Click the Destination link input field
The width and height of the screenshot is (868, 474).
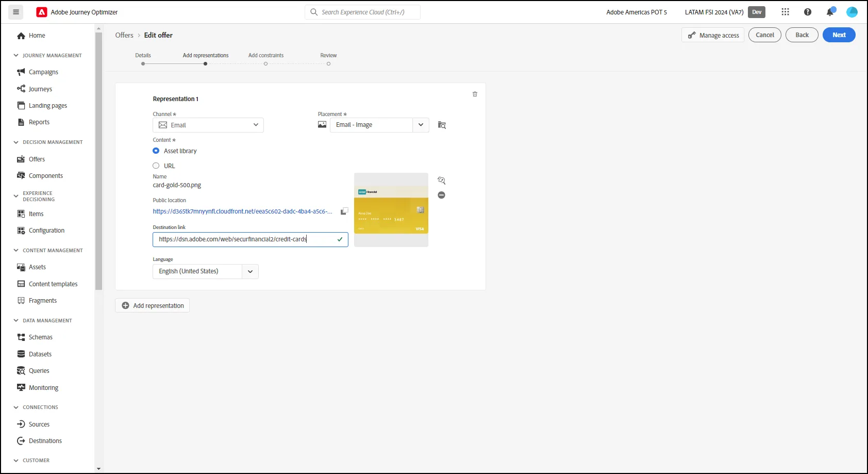click(x=251, y=239)
